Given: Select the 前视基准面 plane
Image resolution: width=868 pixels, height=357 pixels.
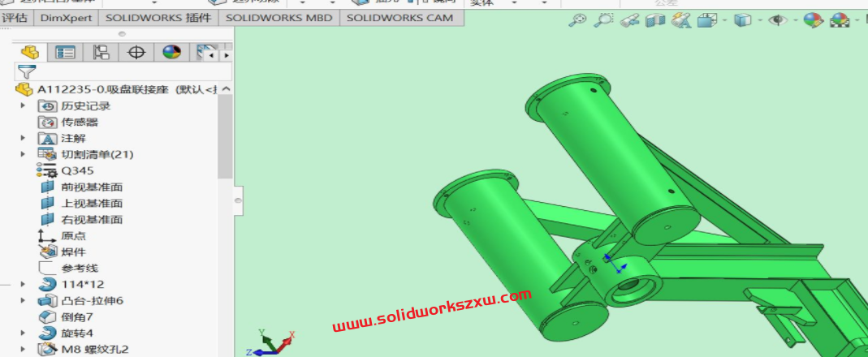Looking at the screenshot, I should 92,187.
